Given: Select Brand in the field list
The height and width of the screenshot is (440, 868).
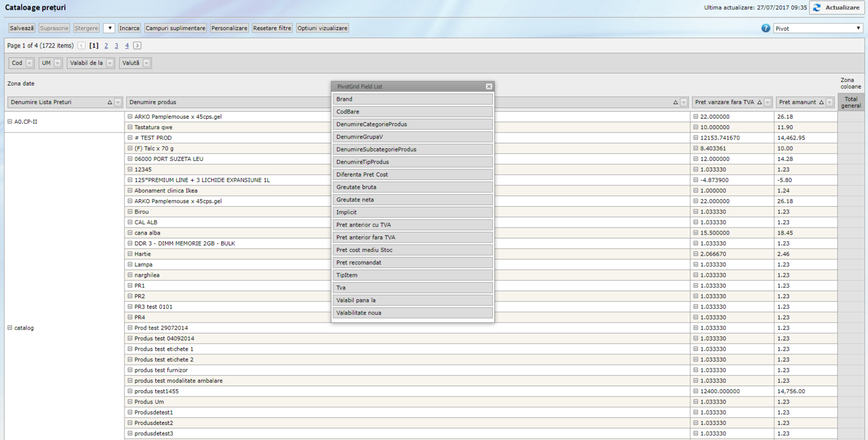Looking at the screenshot, I should pos(413,99).
